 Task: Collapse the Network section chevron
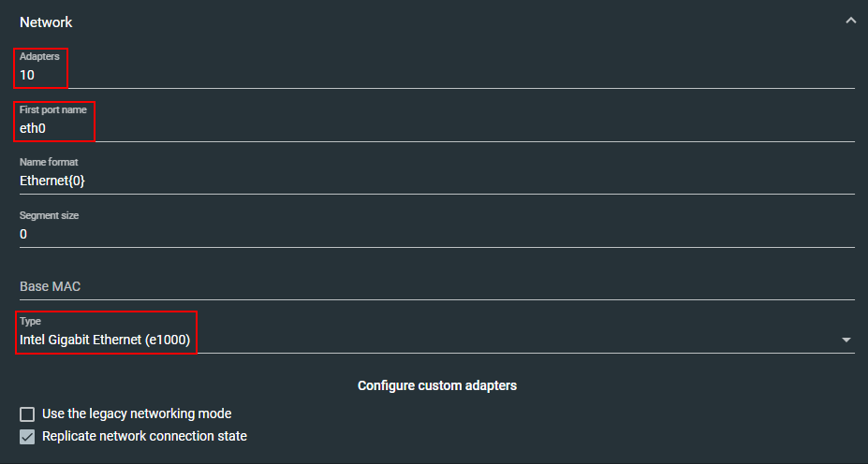[850, 21]
